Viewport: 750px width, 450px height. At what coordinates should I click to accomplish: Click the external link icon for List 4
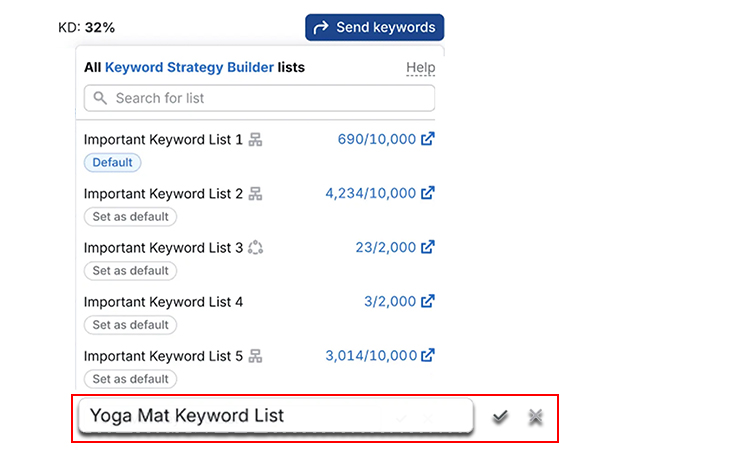pos(428,301)
